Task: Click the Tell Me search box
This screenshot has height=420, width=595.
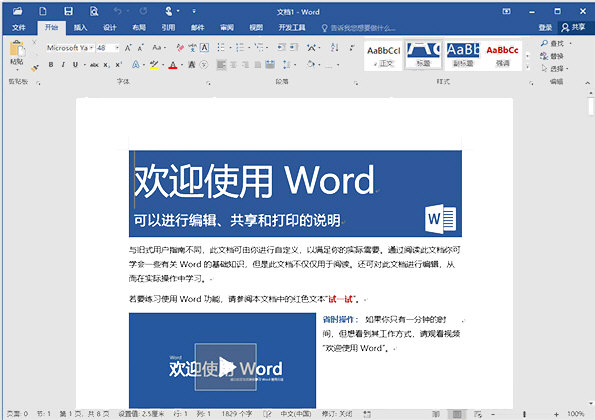Action: (358, 28)
